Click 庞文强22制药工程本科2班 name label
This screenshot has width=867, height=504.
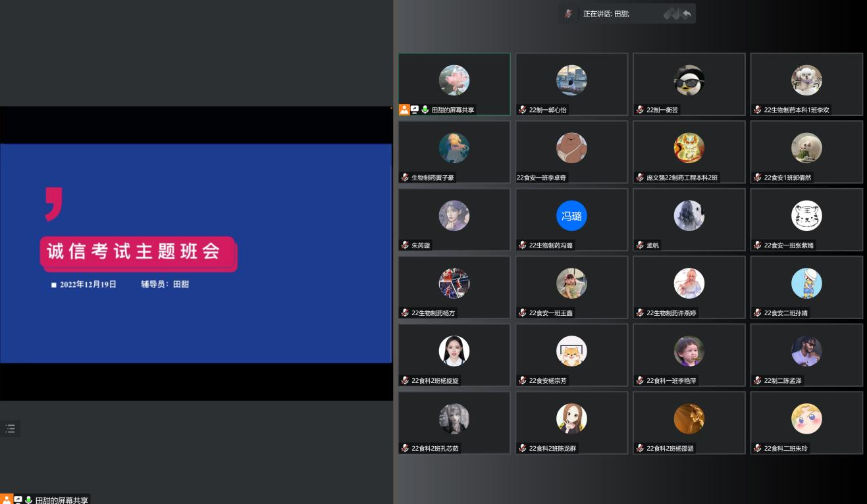pos(682,178)
